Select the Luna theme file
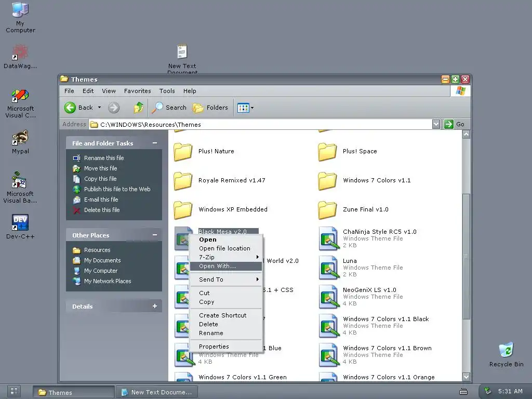 361,268
